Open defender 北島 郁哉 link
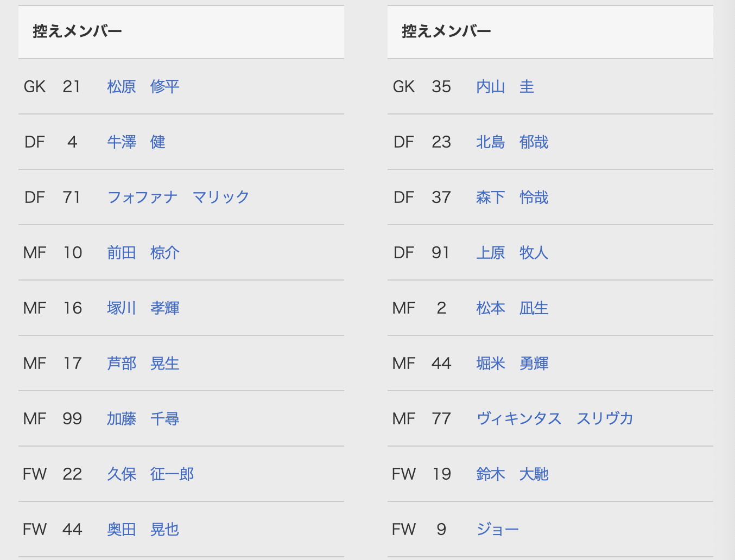 512,142
